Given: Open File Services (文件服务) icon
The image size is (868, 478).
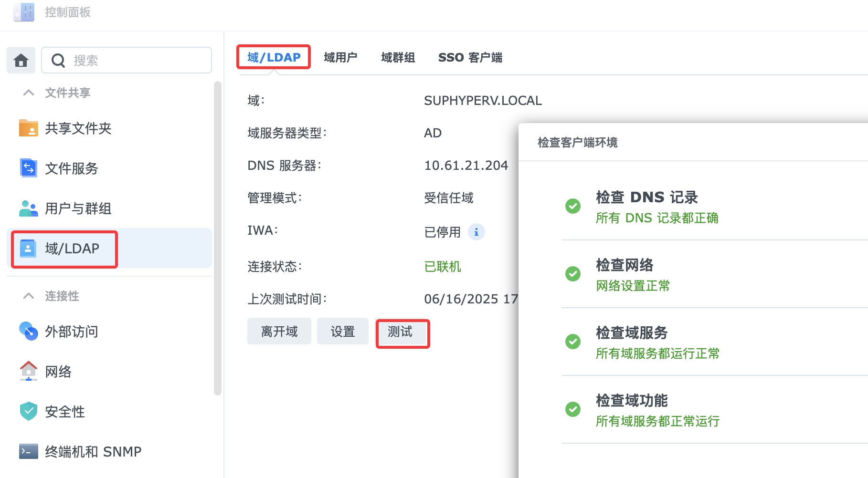Looking at the screenshot, I should 29,168.
